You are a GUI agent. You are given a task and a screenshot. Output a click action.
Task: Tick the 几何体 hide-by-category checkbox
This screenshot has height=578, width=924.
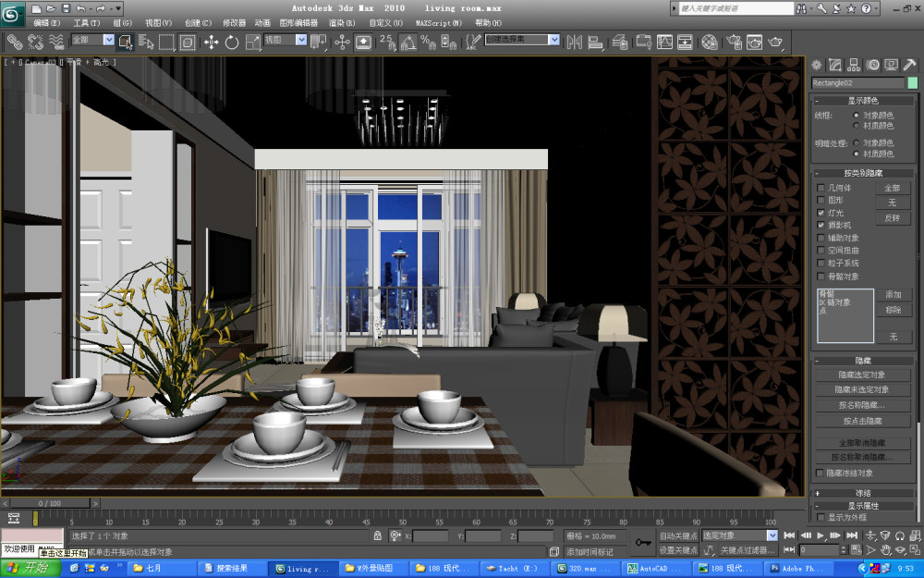click(x=821, y=188)
